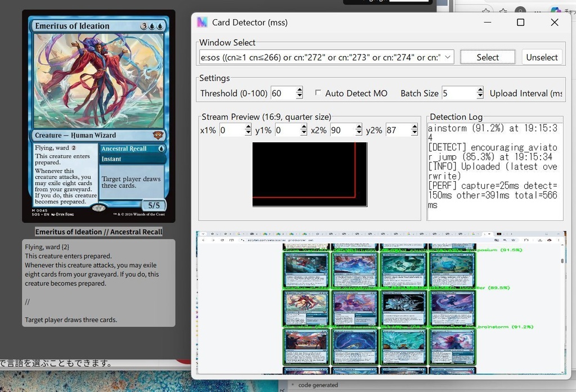Maximize the Card Detector window
The height and width of the screenshot is (392, 576).
pyautogui.click(x=520, y=22)
